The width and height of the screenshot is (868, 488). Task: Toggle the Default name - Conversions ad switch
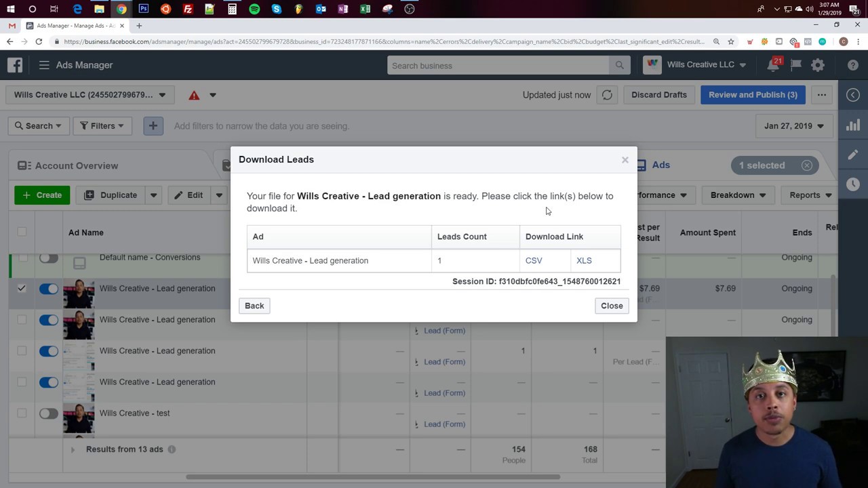[48, 258]
